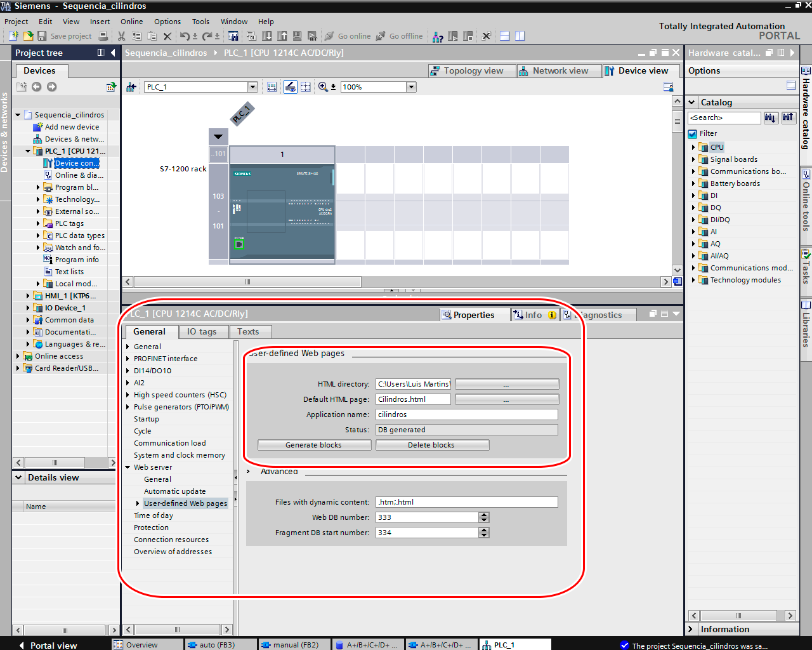Open the manual (FB2) taskbar editor
This screenshot has width=812, height=650.
(294, 644)
